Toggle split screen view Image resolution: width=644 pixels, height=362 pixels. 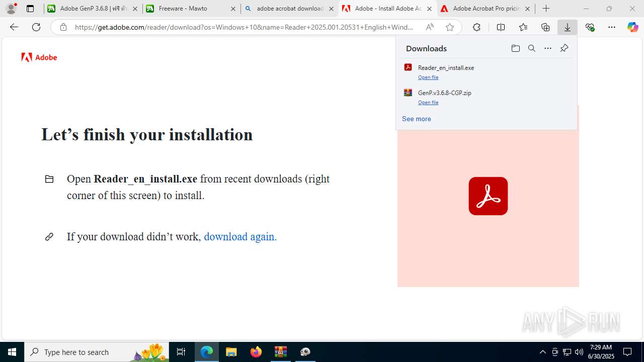(x=501, y=27)
